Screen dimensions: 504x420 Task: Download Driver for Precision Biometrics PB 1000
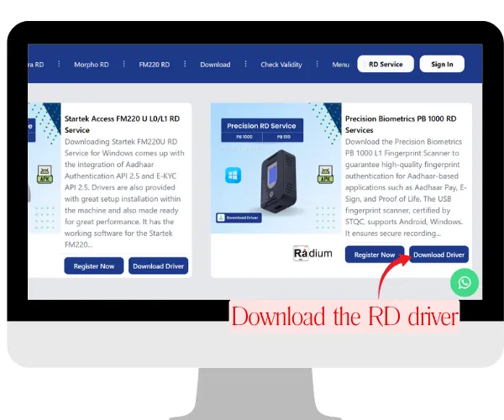(438, 255)
